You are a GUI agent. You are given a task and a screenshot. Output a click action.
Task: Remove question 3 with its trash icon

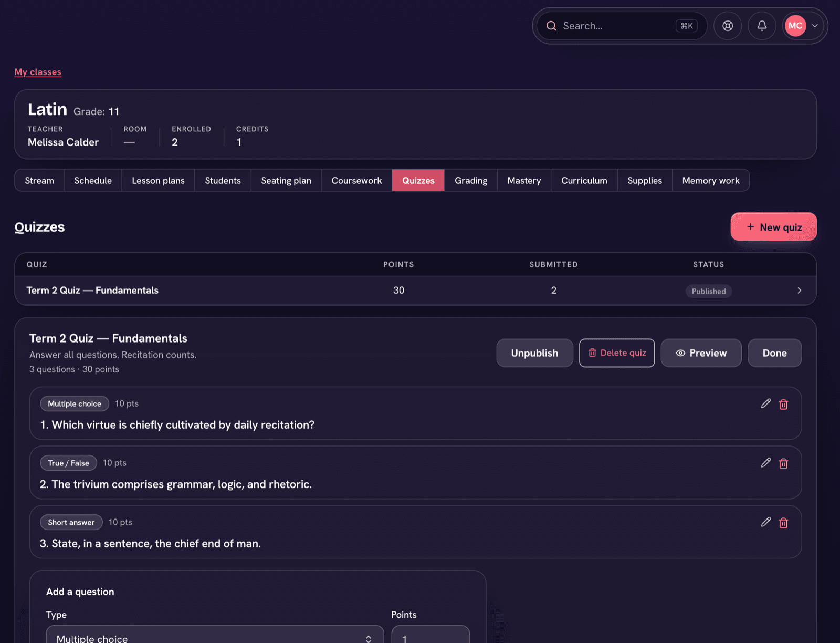pos(783,523)
